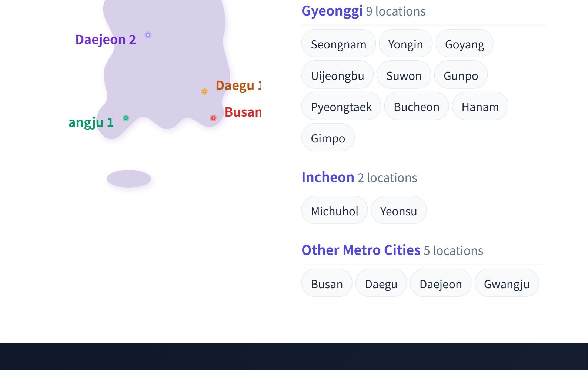This screenshot has width=588, height=370.
Task: Select the Yongin location chip
Action: click(x=405, y=44)
